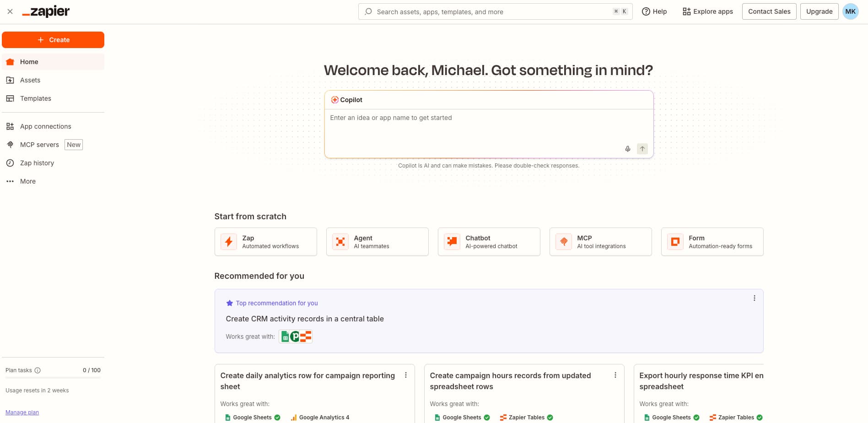Click Google Sheets label on daily analytics card
This screenshot has width=868, height=423.
click(253, 418)
